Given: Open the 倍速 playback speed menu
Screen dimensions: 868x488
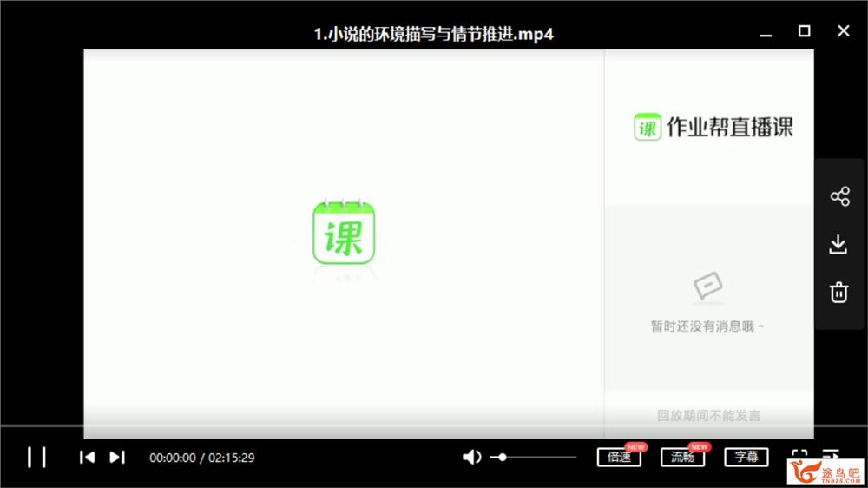Looking at the screenshot, I should [x=619, y=457].
